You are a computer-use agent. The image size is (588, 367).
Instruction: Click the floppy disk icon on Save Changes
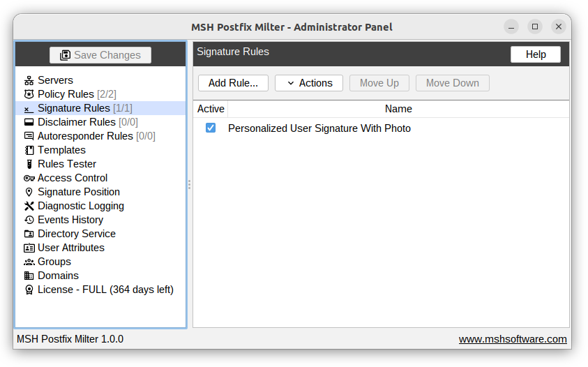click(x=66, y=55)
